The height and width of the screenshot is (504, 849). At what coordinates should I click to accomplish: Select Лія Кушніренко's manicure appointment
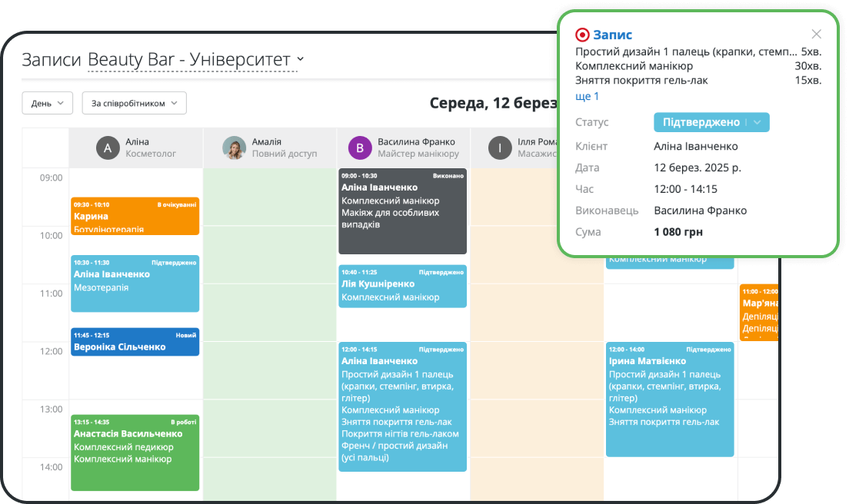tap(402, 287)
